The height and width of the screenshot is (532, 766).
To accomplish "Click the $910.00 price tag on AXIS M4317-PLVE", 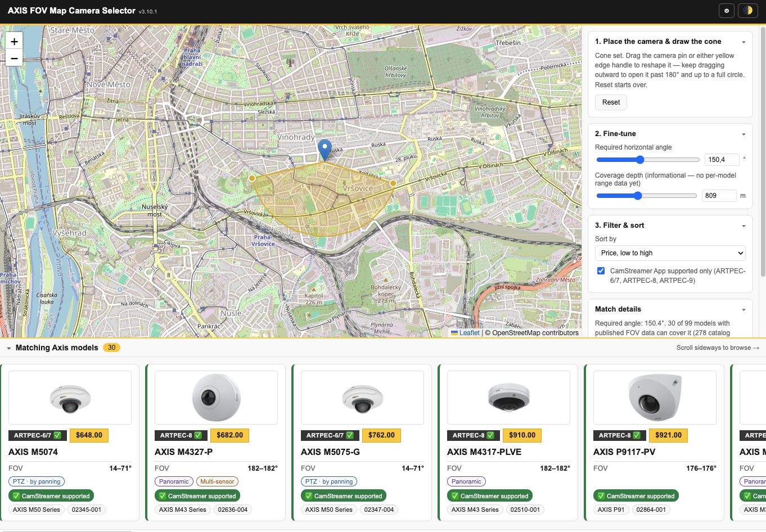I will (522, 435).
